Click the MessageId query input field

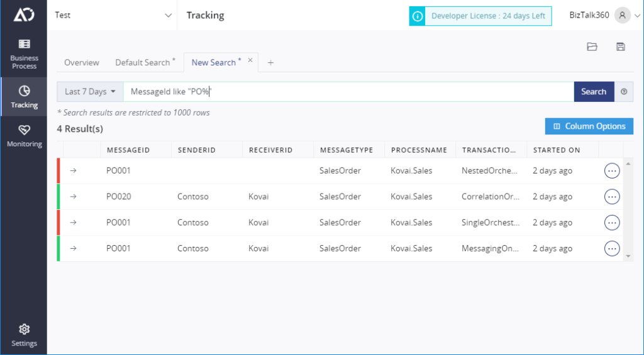[348, 92]
